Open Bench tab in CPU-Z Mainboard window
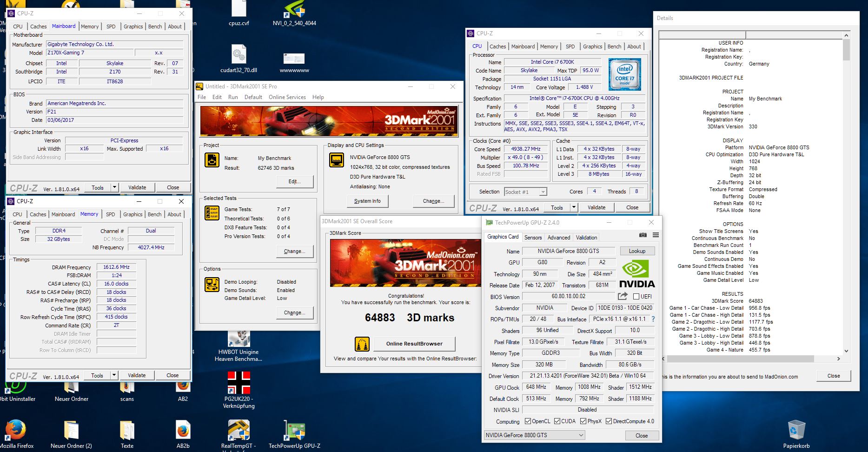Screen dimensions: 868x452 pyautogui.click(x=155, y=27)
